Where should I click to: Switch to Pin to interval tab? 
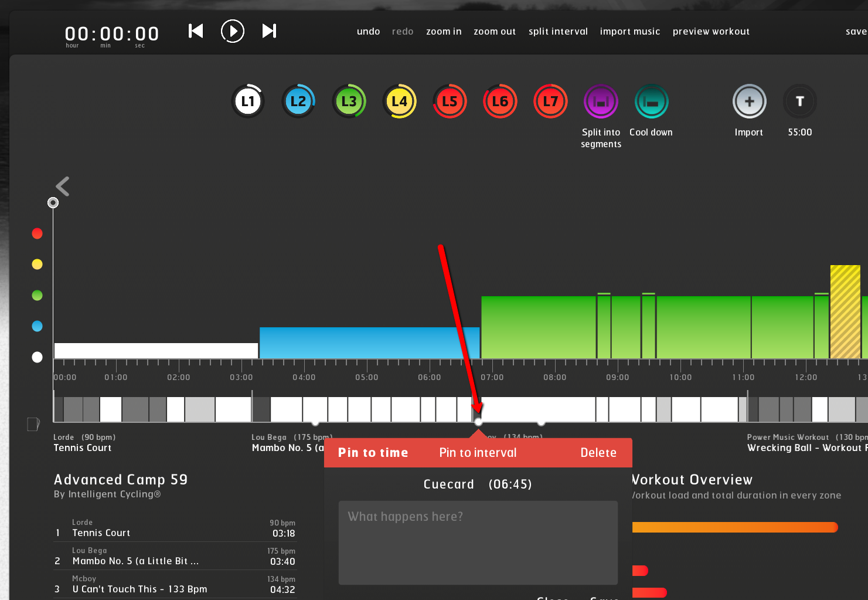pos(478,453)
